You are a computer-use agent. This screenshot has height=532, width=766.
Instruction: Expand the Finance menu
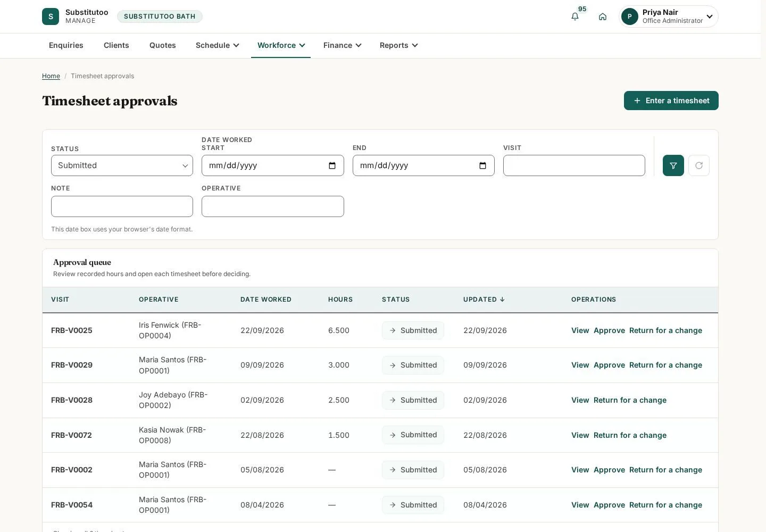342,45
